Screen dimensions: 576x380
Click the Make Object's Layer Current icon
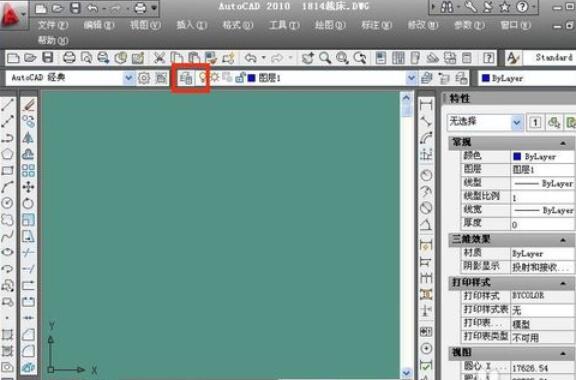pos(426,78)
